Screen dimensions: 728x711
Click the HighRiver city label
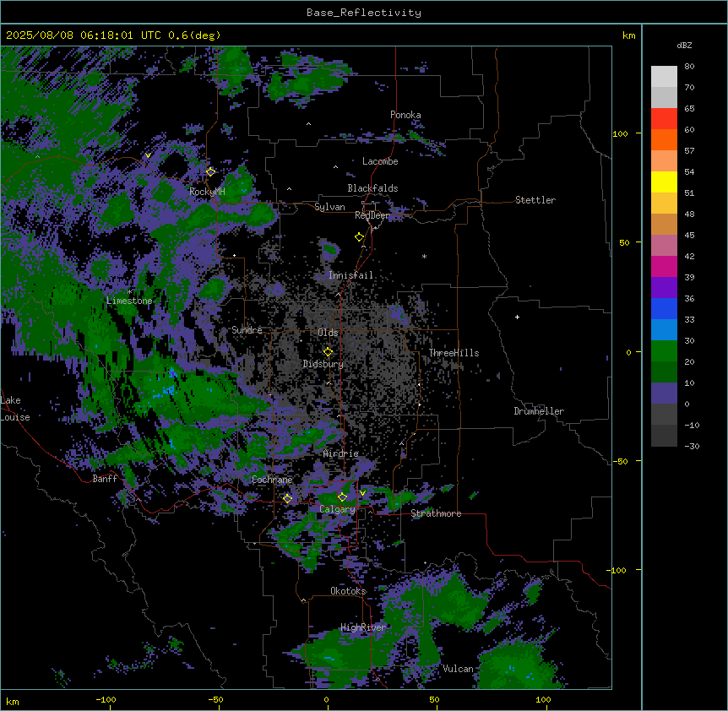click(363, 628)
